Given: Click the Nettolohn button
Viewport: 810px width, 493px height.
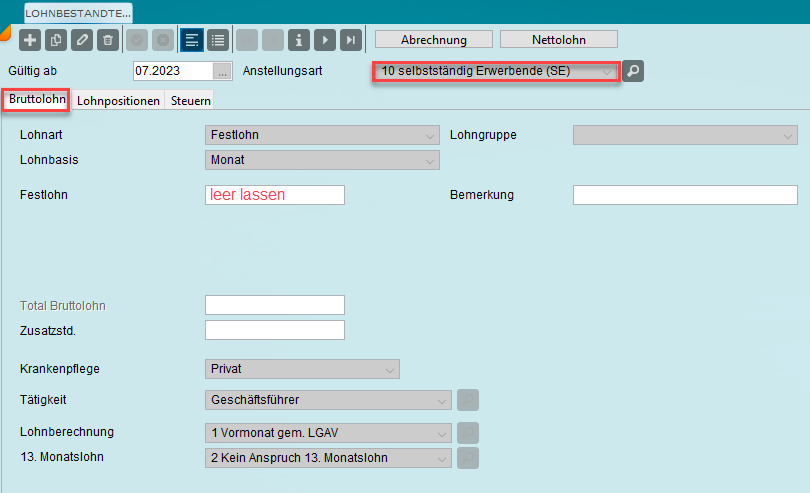Looking at the screenshot, I should [558, 40].
